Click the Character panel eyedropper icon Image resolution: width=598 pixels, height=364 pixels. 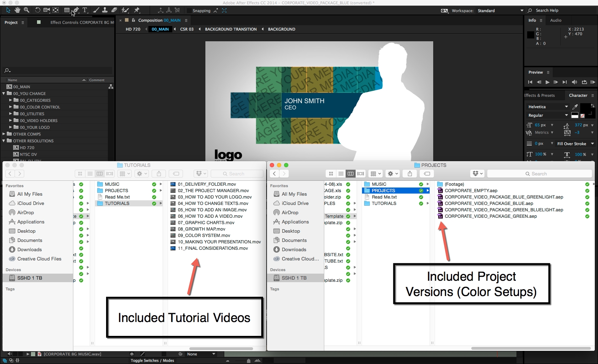tap(575, 107)
